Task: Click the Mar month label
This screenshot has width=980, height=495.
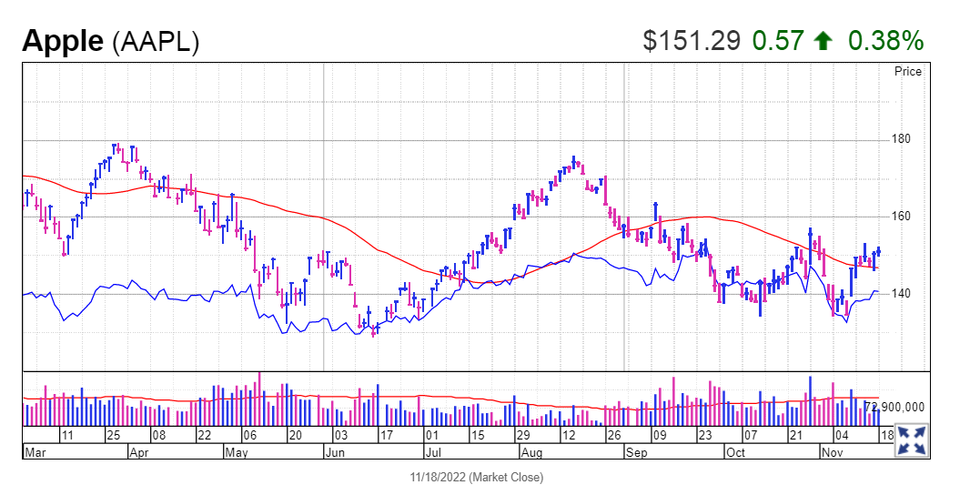Action: [35, 452]
